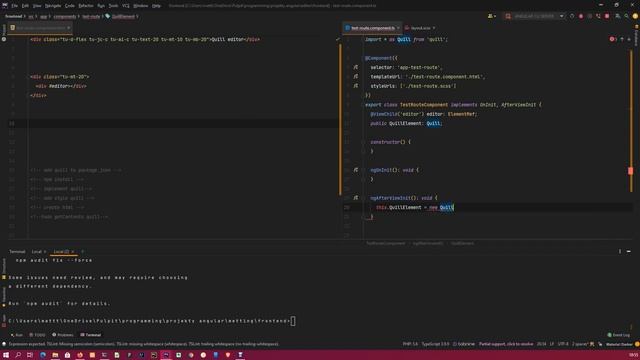The height and width of the screenshot is (360, 640).
Task: Close the Local (2) terminal tab
Action: (73, 251)
